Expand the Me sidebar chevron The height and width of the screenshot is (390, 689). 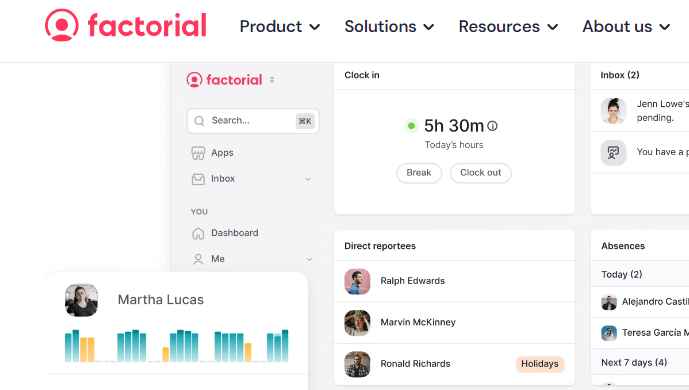[x=309, y=259]
